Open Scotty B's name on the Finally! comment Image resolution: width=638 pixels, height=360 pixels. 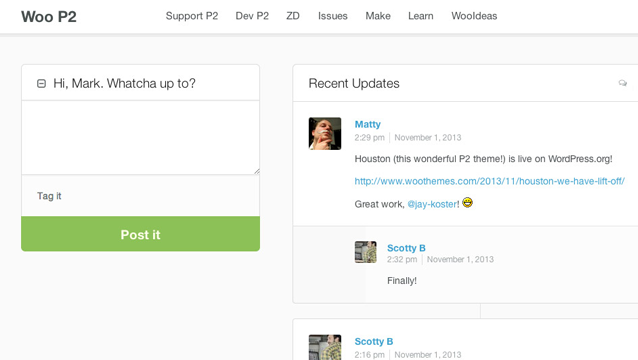[406, 248]
